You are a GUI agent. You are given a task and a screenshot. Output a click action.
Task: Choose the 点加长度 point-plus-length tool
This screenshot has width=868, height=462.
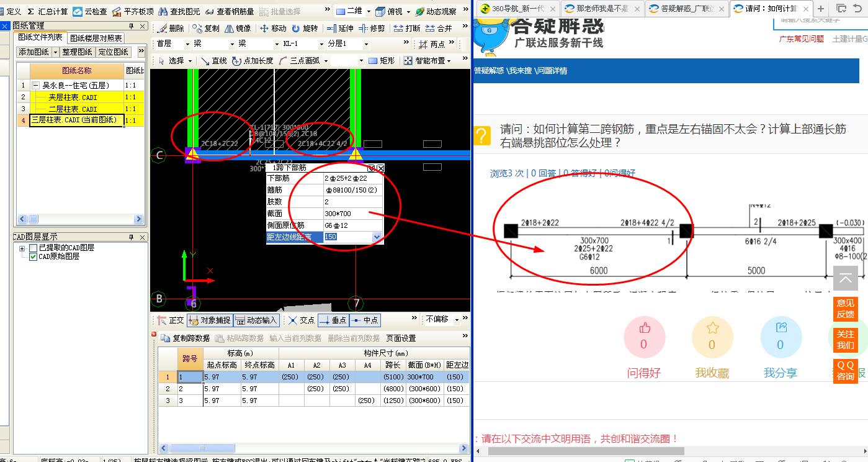(253, 61)
